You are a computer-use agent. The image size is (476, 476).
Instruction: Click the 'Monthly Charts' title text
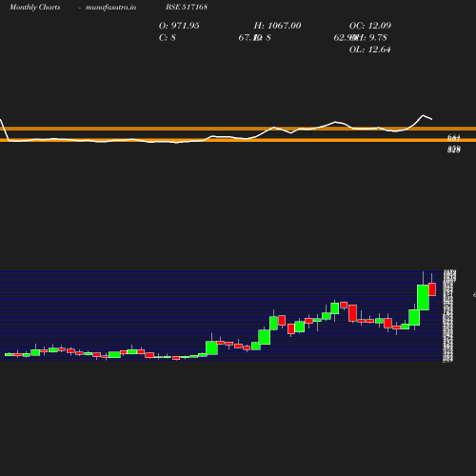34,8
